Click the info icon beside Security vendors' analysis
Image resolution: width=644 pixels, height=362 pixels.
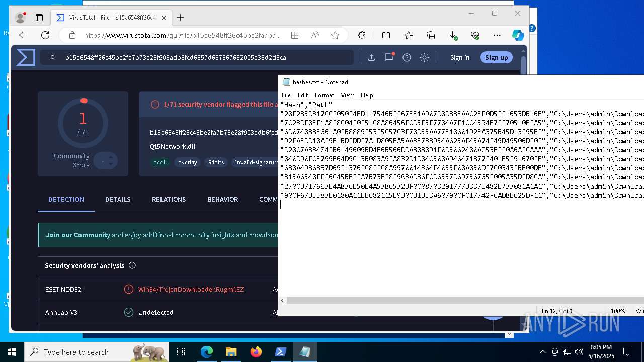click(132, 265)
